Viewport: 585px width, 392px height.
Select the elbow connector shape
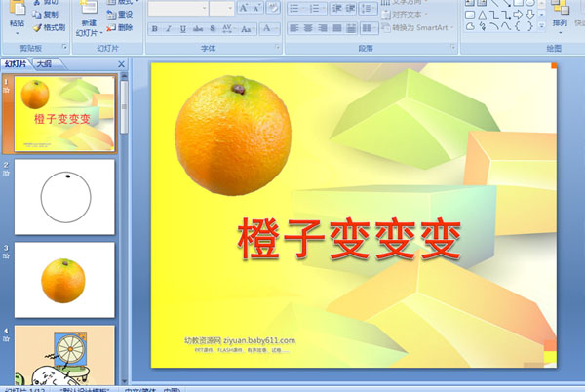[493, 15]
